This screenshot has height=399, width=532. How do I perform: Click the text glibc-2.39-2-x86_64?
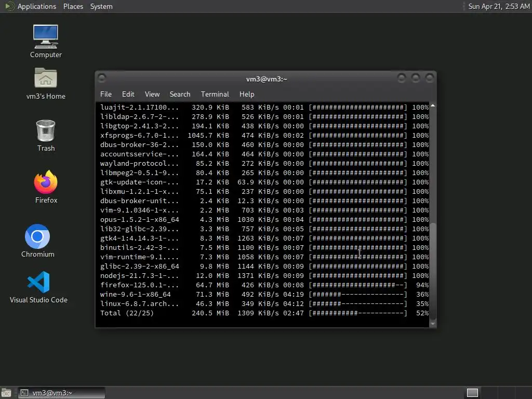[139, 267]
